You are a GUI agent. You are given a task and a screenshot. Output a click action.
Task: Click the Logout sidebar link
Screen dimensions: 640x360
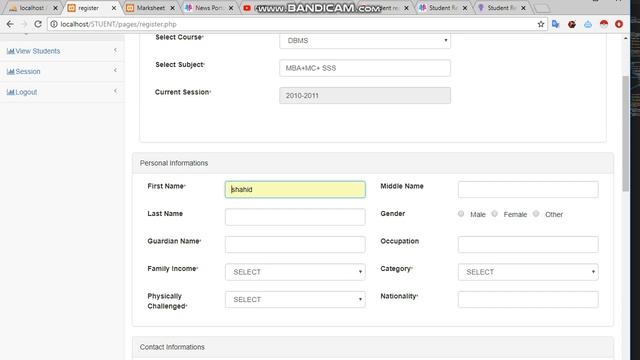tap(26, 92)
